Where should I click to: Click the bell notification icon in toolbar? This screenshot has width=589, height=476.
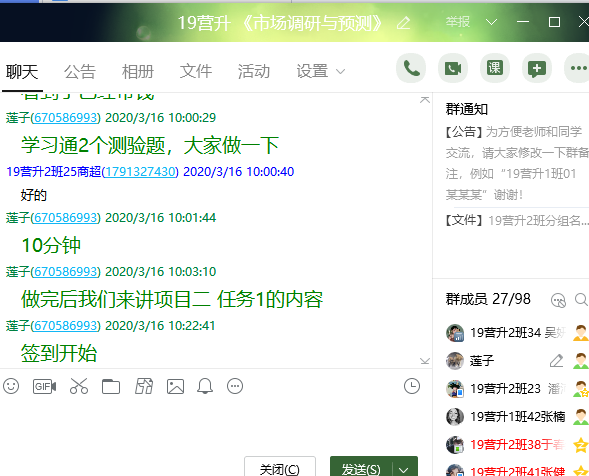205,386
